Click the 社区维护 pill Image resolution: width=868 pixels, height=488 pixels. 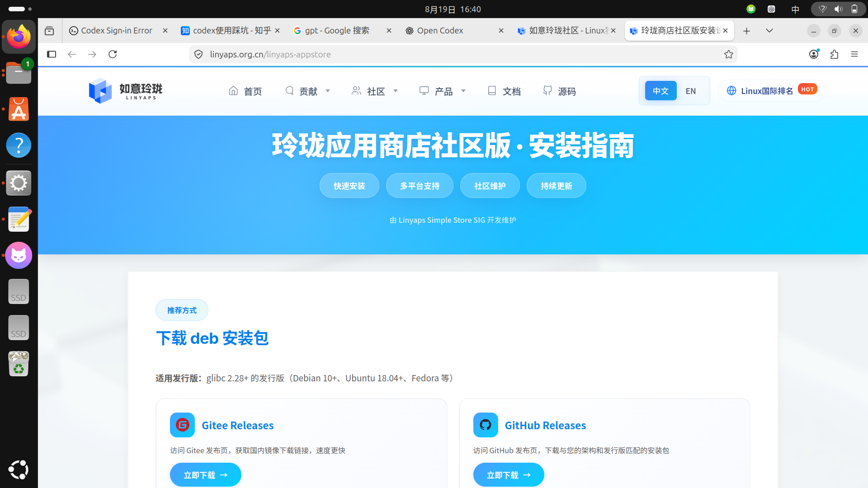tap(490, 186)
